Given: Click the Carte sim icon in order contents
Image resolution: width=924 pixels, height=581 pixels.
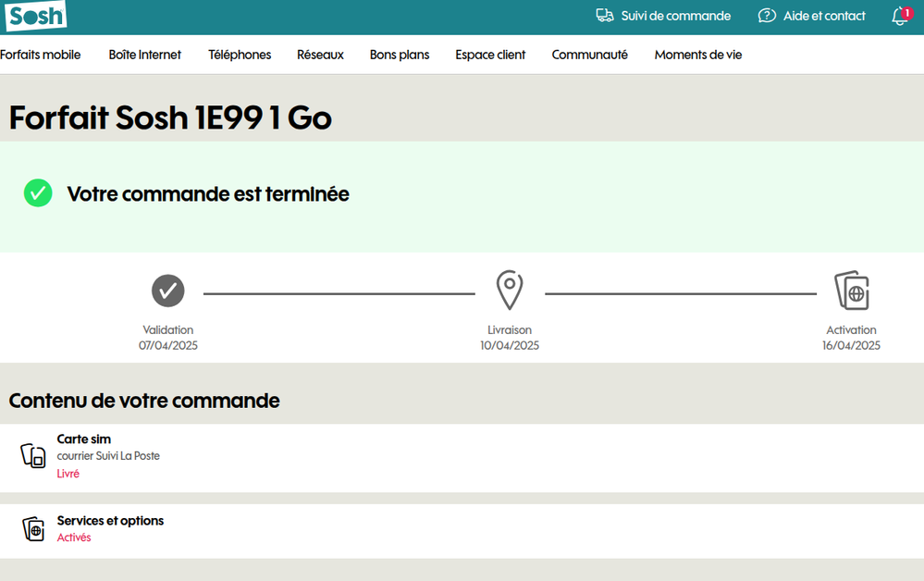Looking at the screenshot, I should click(32, 455).
